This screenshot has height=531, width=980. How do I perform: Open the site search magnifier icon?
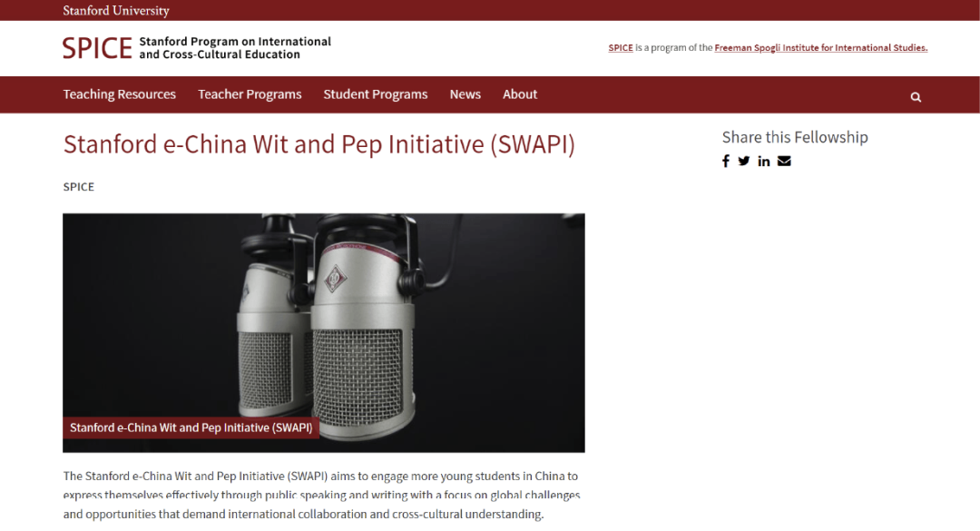916,97
